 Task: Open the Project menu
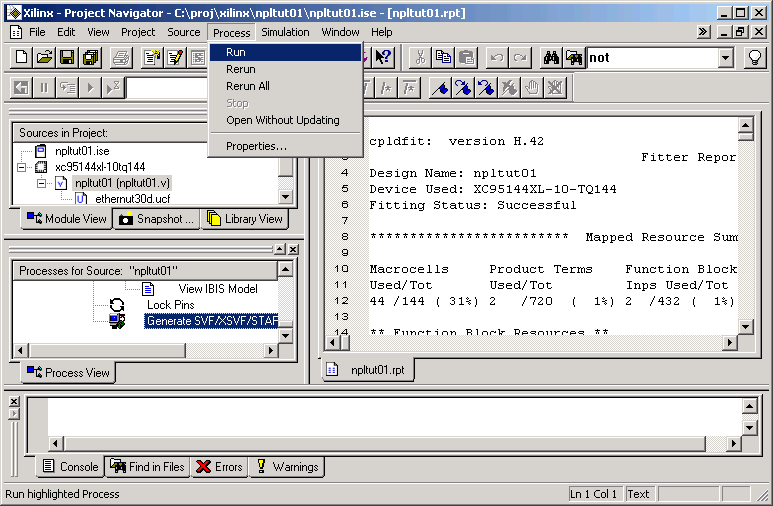point(138,32)
